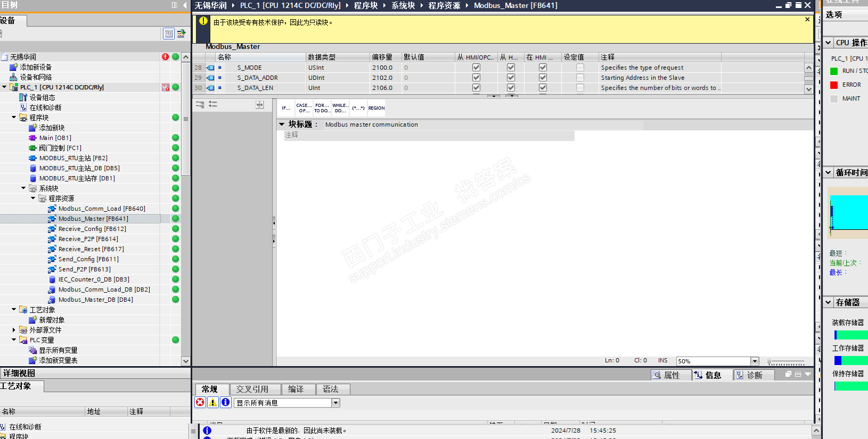Click the 添加新块 add block icon
Screen dimensions: 868x439
[x=33, y=128]
